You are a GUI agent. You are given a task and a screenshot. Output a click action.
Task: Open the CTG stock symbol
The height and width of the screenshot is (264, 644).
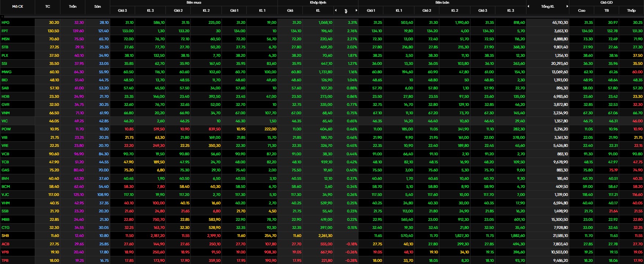coord(5,227)
